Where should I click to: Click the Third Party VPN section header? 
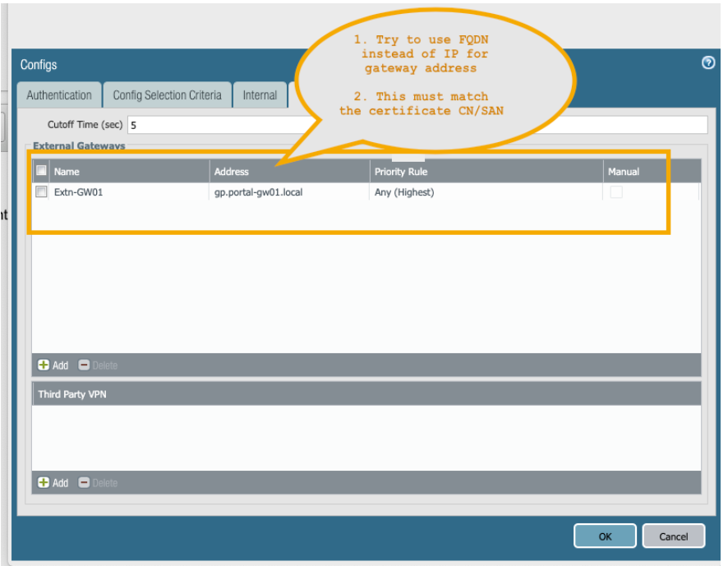[x=73, y=393]
